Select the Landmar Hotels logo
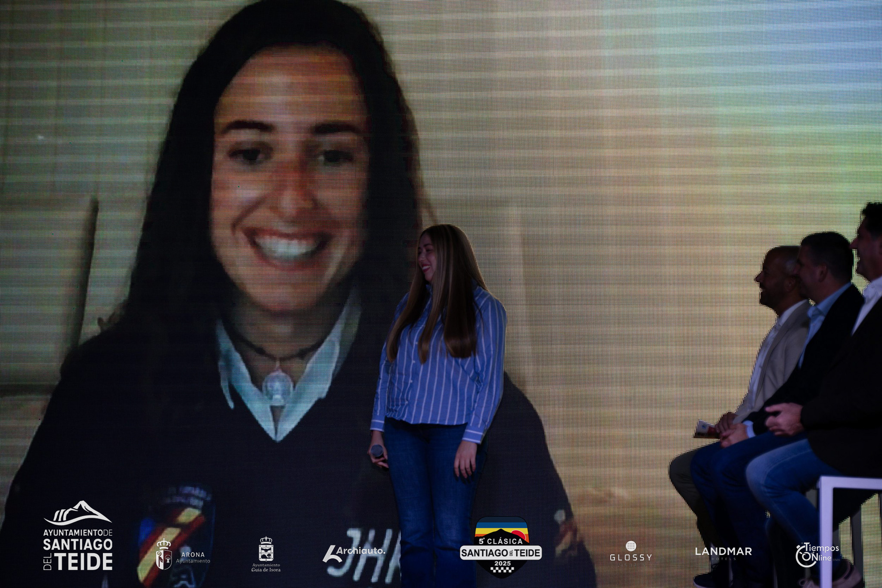Image resolution: width=882 pixels, height=588 pixels. (723, 553)
